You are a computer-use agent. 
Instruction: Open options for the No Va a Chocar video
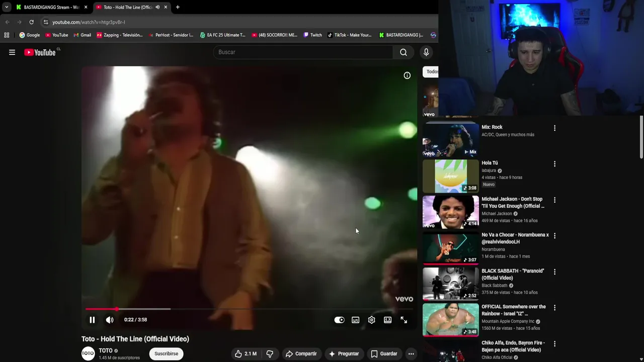coord(554,236)
